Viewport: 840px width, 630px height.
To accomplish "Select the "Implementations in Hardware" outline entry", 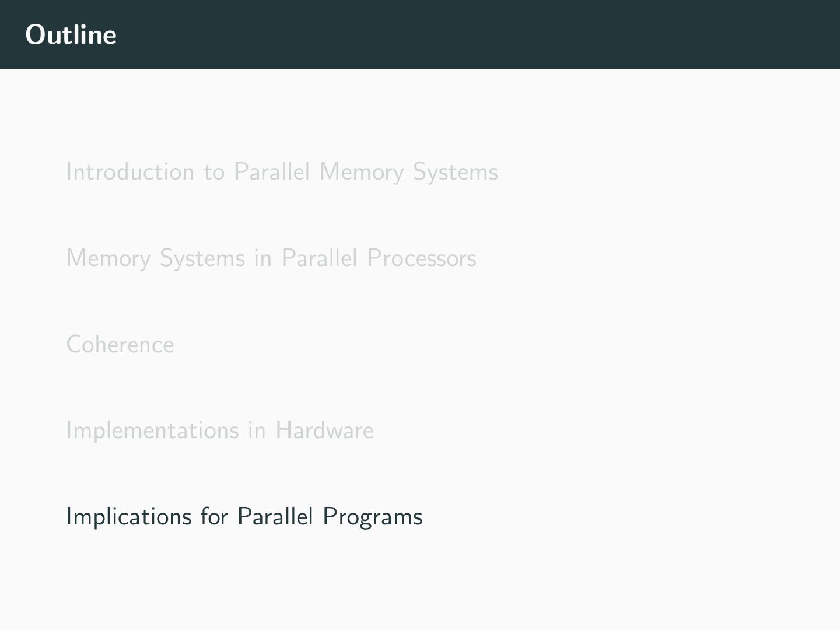I will [x=220, y=430].
